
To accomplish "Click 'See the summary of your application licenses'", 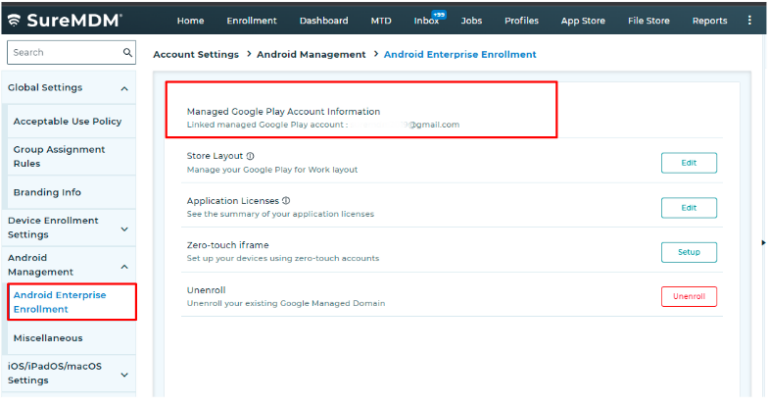I will 280,214.
